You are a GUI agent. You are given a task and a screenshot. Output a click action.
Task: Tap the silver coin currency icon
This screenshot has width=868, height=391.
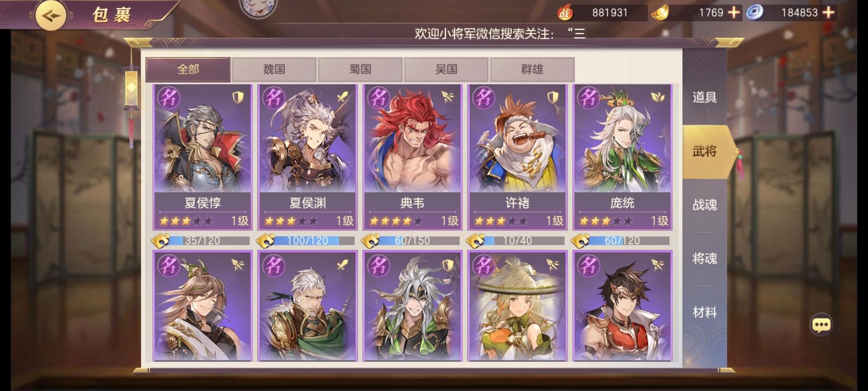click(x=755, y=12)
